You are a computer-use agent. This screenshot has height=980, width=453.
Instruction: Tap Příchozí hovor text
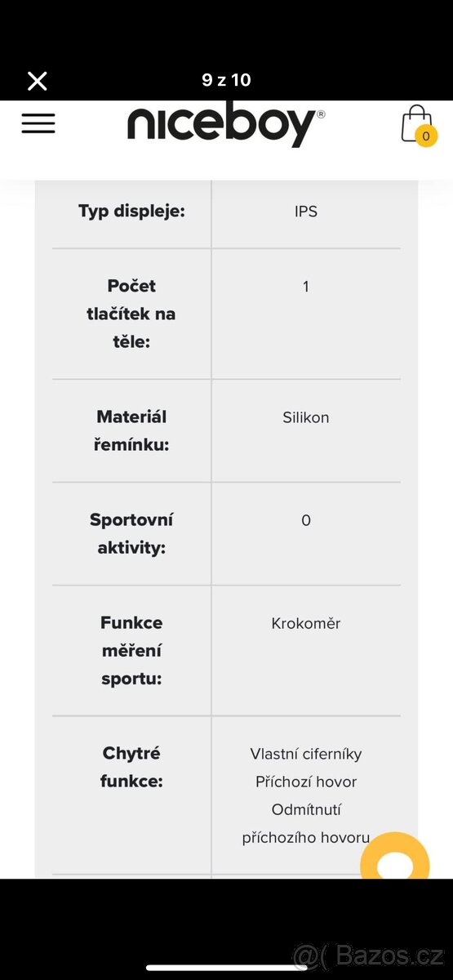pos(306,782)
